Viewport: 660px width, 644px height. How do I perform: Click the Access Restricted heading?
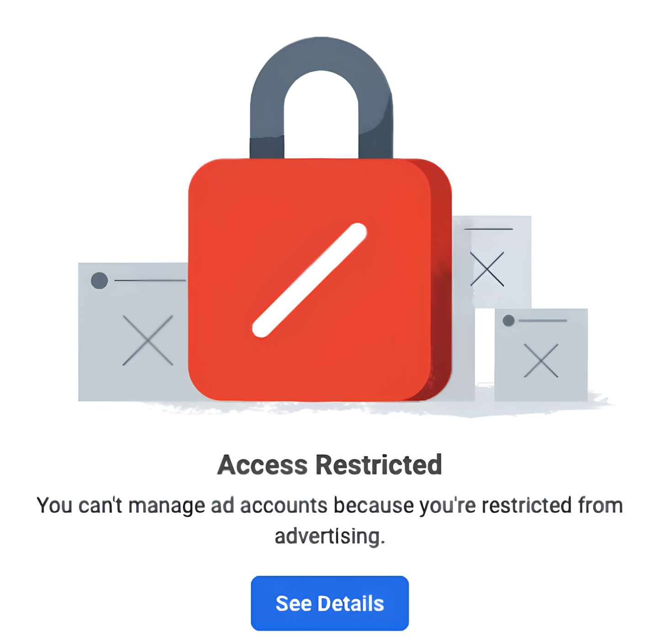(x=330, y=465)
